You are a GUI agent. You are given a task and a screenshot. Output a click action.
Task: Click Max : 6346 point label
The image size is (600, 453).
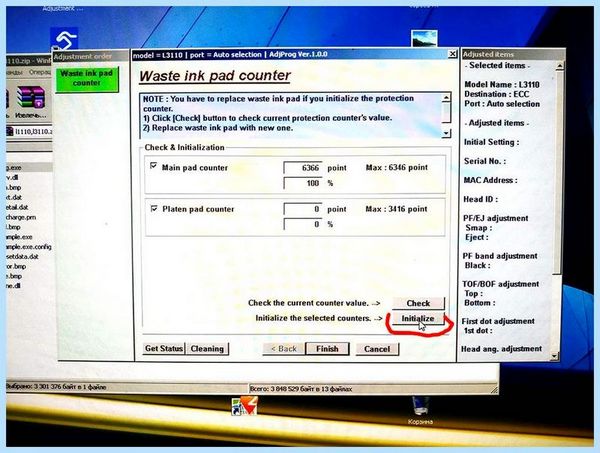[x=397, y=167]
